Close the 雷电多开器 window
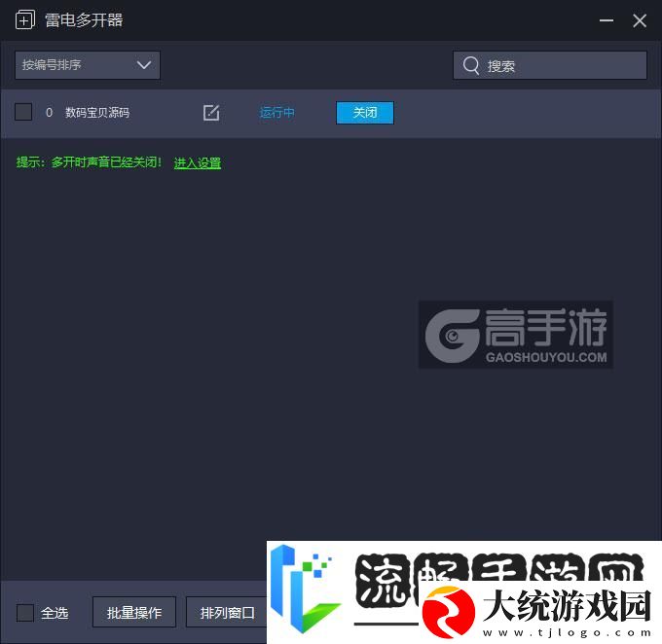The image size is (662, 644). coord(640,20)
